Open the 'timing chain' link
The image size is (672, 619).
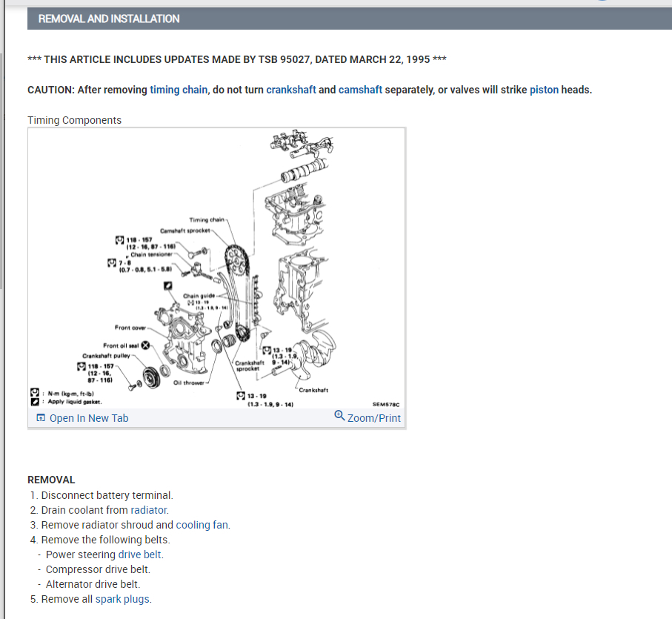179,90
